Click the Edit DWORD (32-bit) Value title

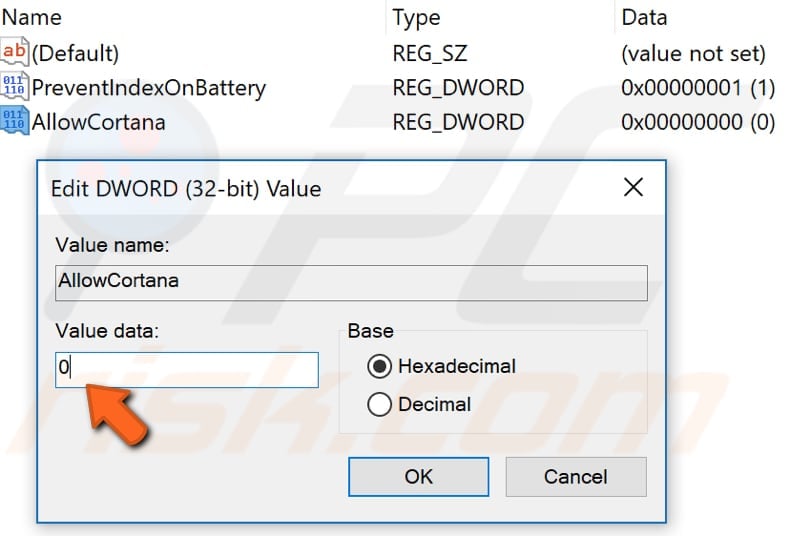[x=186, y=189]
